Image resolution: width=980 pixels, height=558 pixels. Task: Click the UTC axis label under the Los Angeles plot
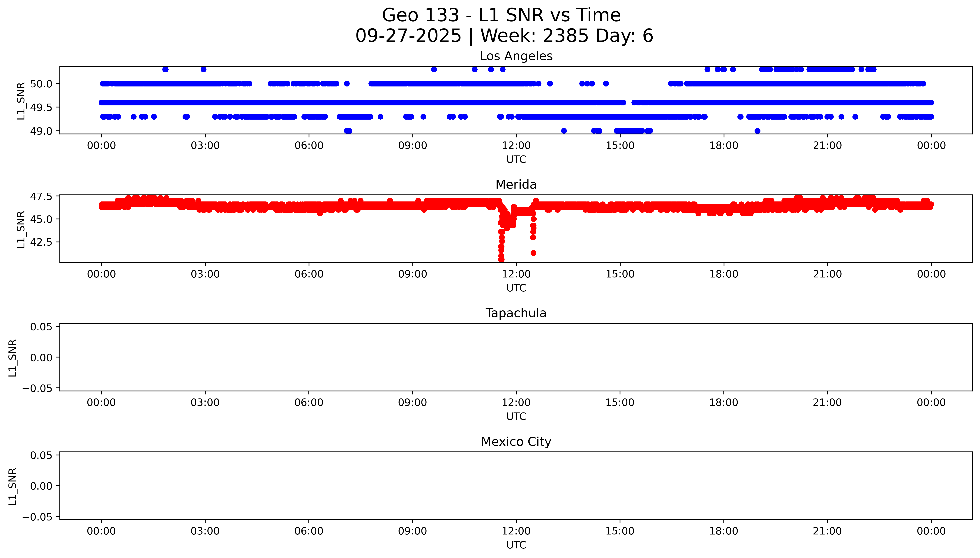pyautogui.click(x=516, y=160)
